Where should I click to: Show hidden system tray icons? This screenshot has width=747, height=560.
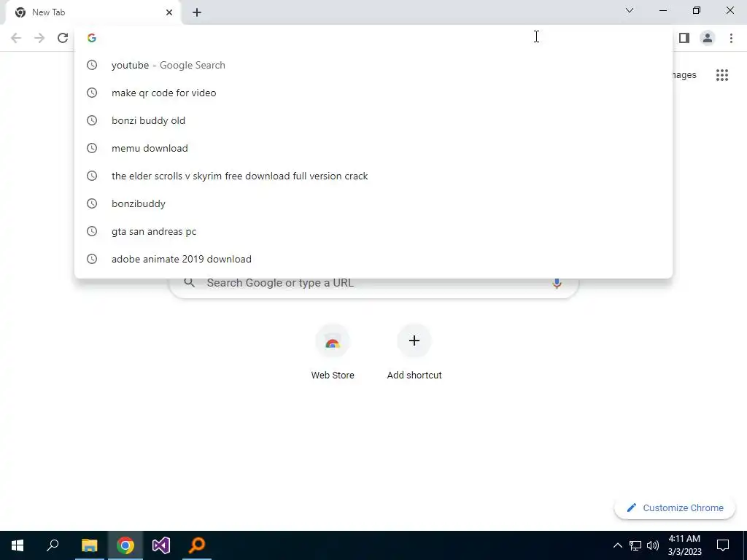617,545
